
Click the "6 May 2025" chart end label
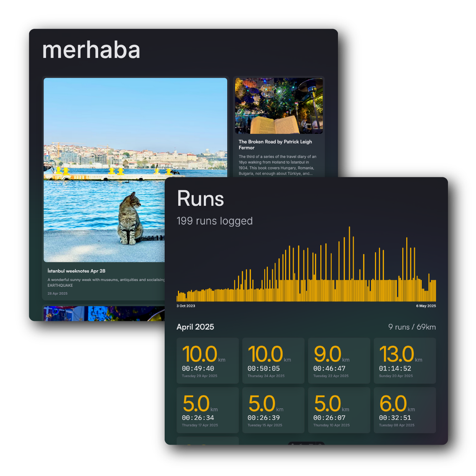426,306
